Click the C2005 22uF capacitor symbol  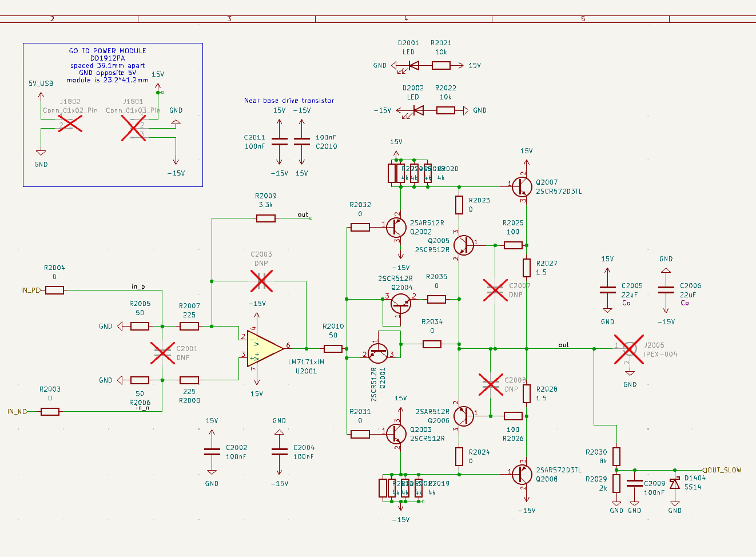[607, 290]
